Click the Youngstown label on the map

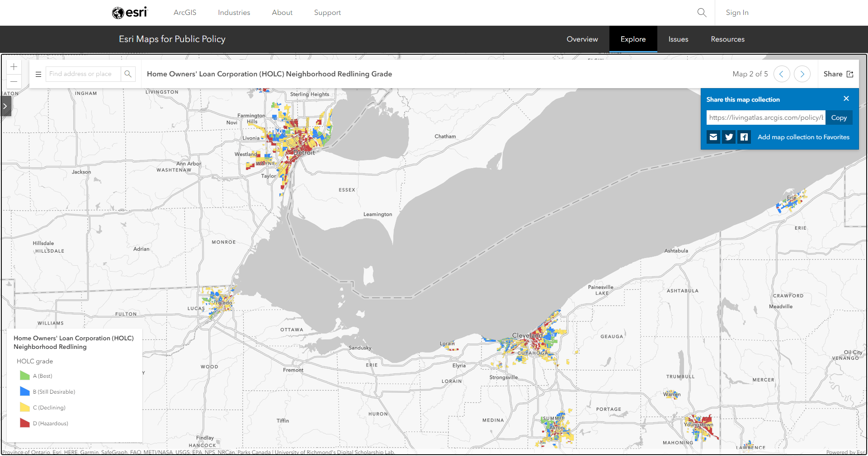click(698, 424)
